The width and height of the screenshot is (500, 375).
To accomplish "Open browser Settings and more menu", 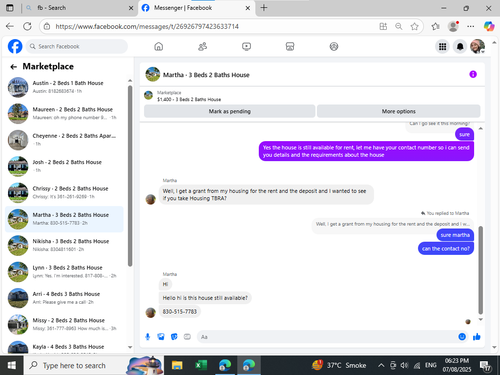I will 470,26.
